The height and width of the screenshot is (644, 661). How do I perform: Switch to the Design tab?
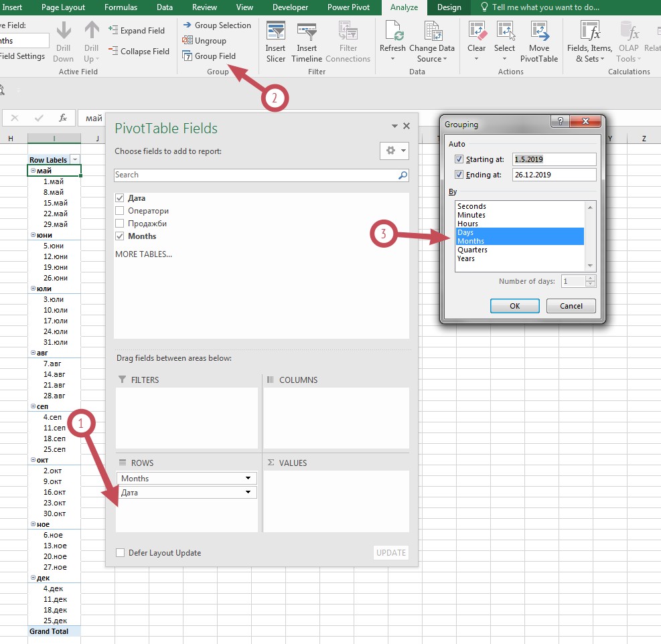pyautogui.click(x=449, y=7)
